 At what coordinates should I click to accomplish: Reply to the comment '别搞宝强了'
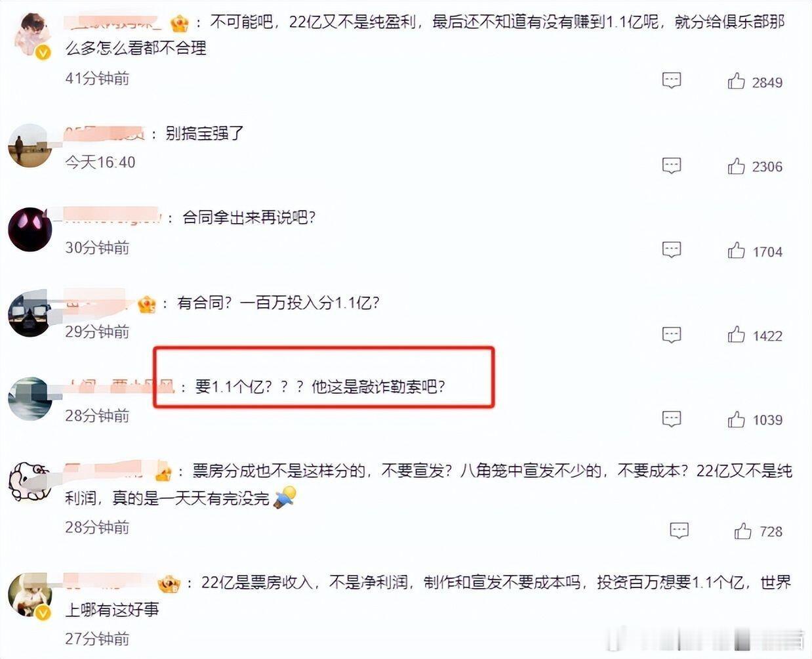tap(672, 165)
